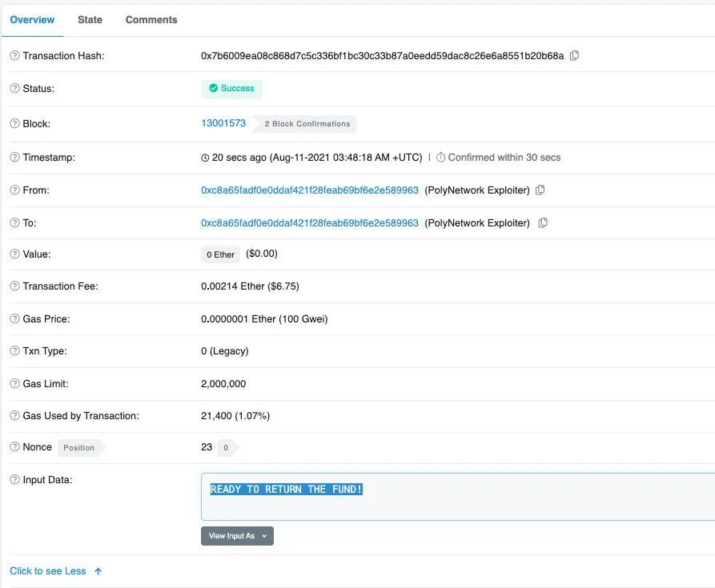Open the From address link
The image size is (715, 588).
point(310,190)
